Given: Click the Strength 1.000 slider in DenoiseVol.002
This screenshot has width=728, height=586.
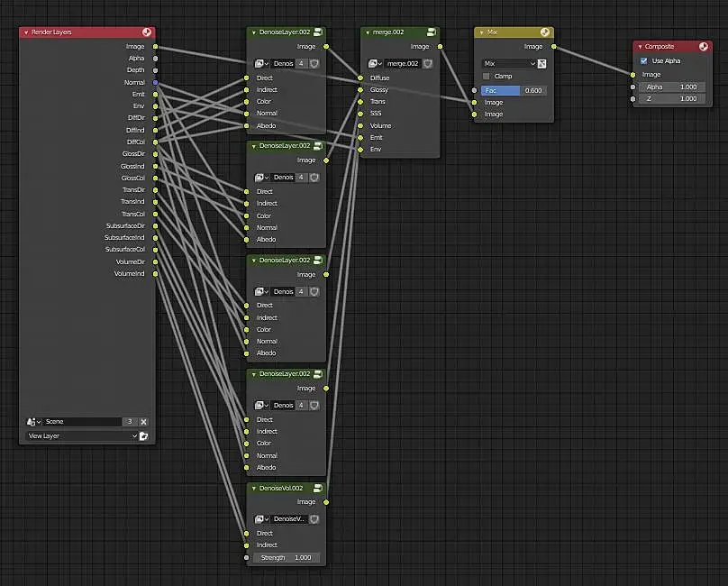Looking at the screenshot, I should 287,558.
